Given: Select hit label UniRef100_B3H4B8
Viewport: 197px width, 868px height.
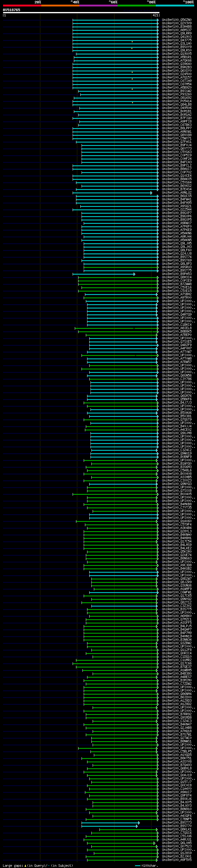Looking at the screenshot, I should pos(177,26).
